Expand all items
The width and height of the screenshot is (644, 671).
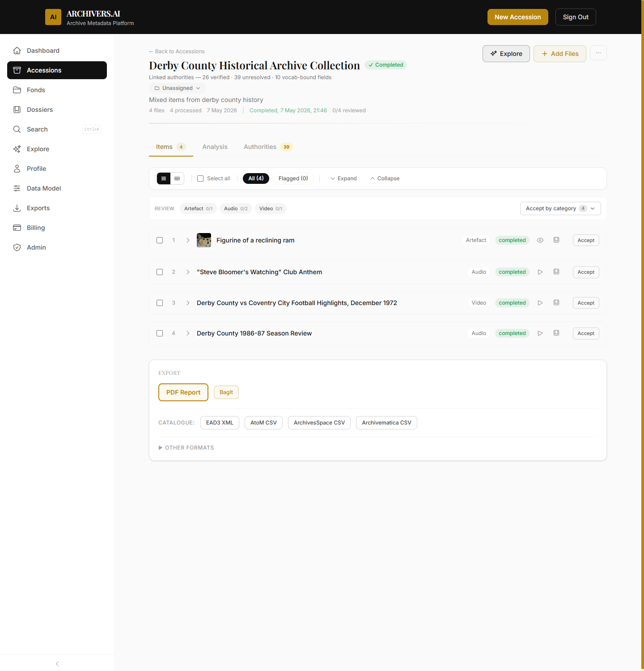pyautogui.click(x=343, y=178)
